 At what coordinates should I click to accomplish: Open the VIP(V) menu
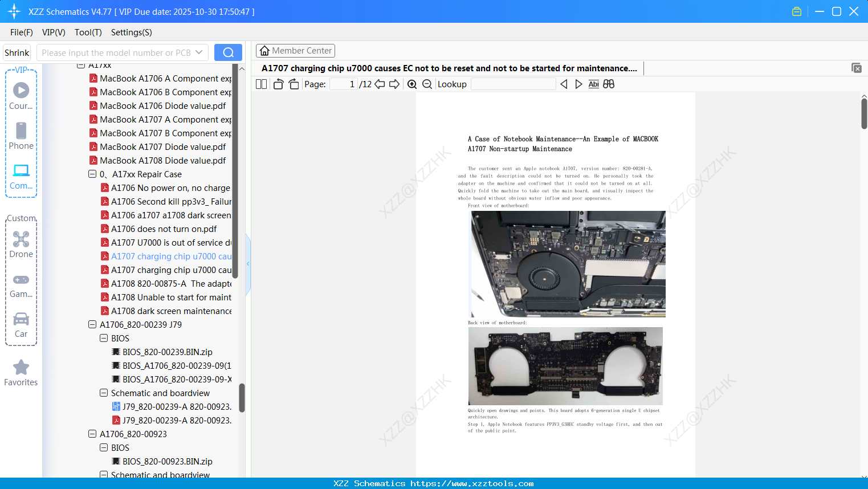coord(54,32)
